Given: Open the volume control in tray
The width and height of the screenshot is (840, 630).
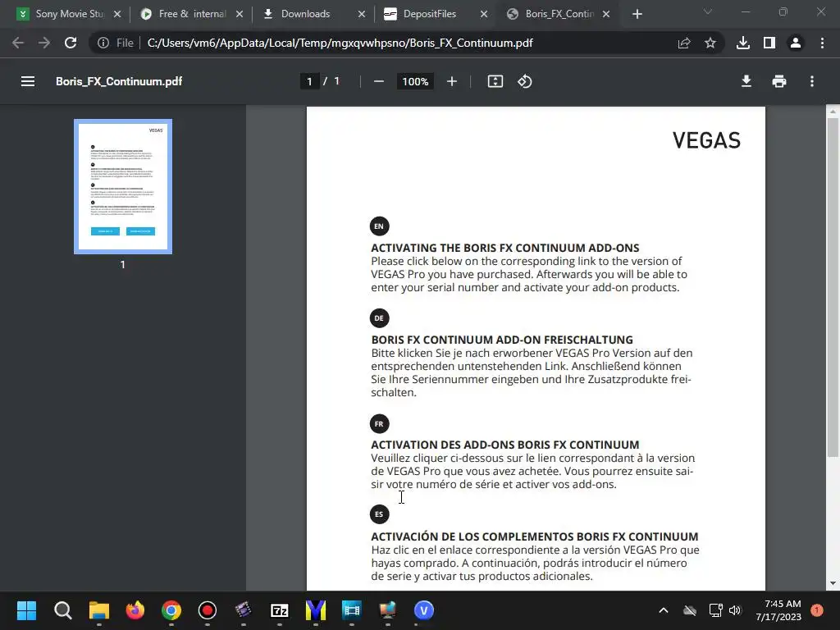Looking at the screenshot, I should [734, 610].
